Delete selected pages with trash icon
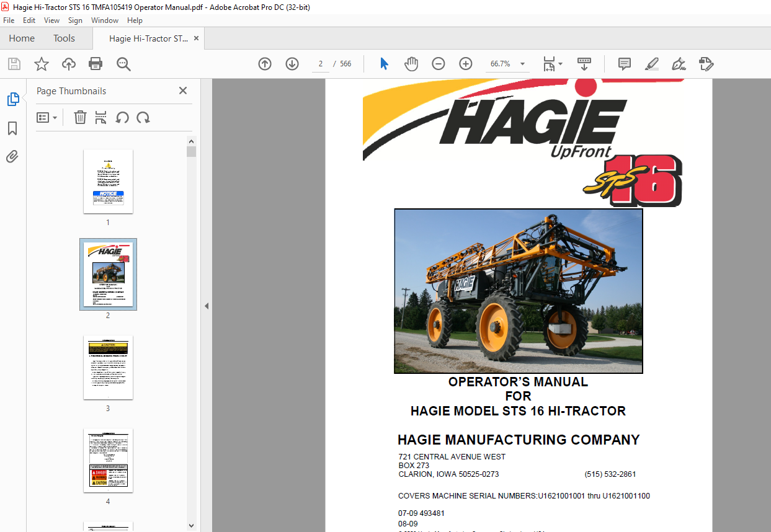Screen dimensions: 771x532 click(x=80, y=117)
